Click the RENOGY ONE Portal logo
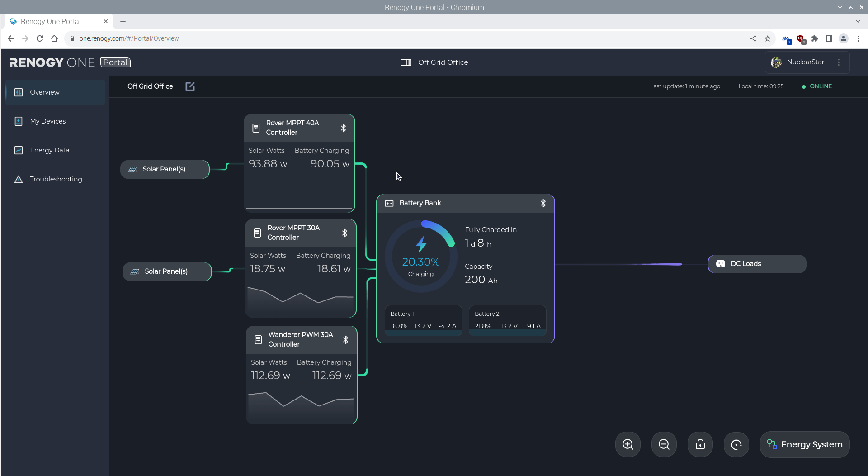The width and height of the screenshot is (868, 476). [x=70, y=62]
